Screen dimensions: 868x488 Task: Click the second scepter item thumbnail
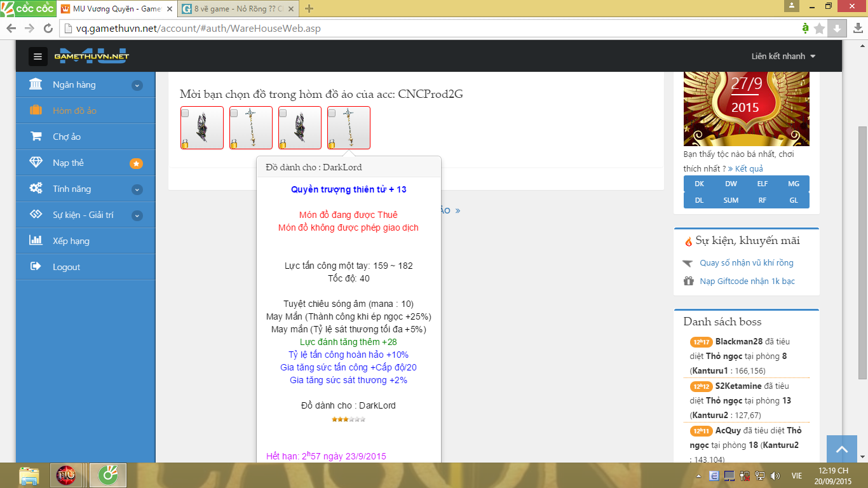251,128
